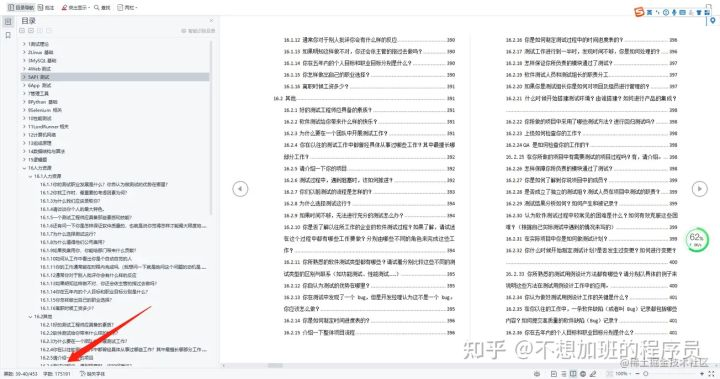The width and height of the screenshot is (720, 379).
Task: Expand the 14 数据结构与算法 chapter
Action: tap(24, 152)
